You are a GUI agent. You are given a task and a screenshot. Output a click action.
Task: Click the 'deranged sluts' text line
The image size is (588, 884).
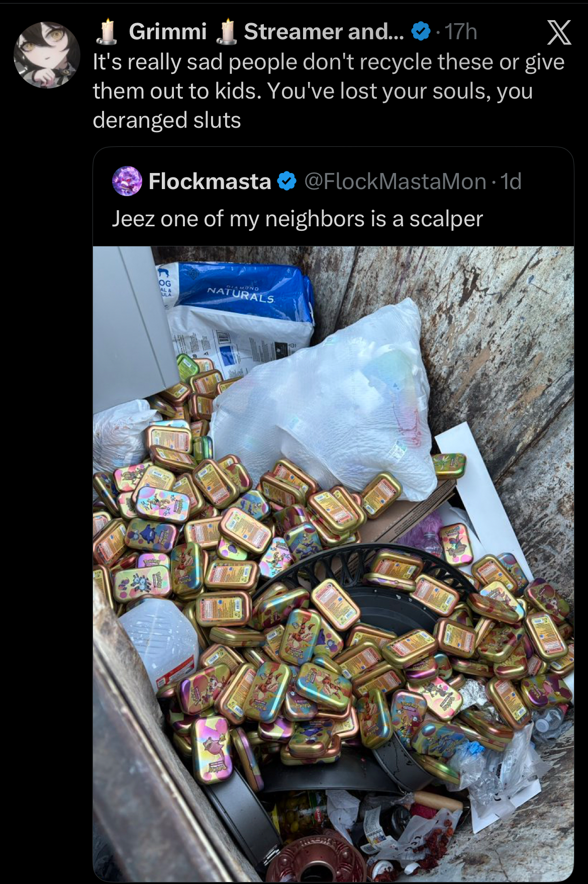click(167, 120)
